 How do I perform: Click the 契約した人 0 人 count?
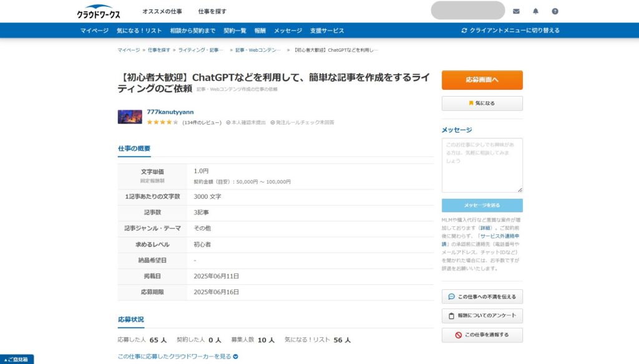point(199,340)
